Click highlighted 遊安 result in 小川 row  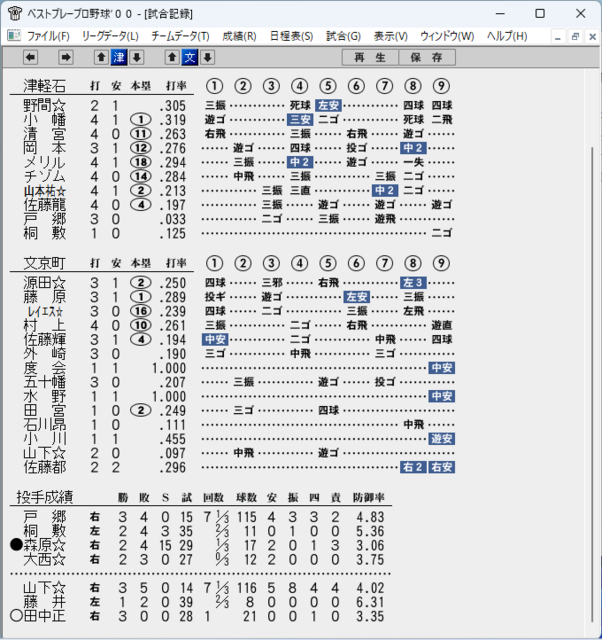pyautogui.click(x=442, y=439)
